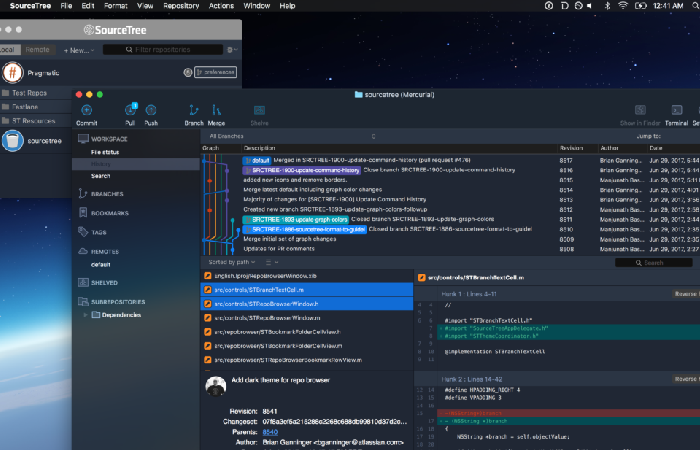Click Reverse button for Hunk 1
The image size is (700, 450).
tap(686, 294)
